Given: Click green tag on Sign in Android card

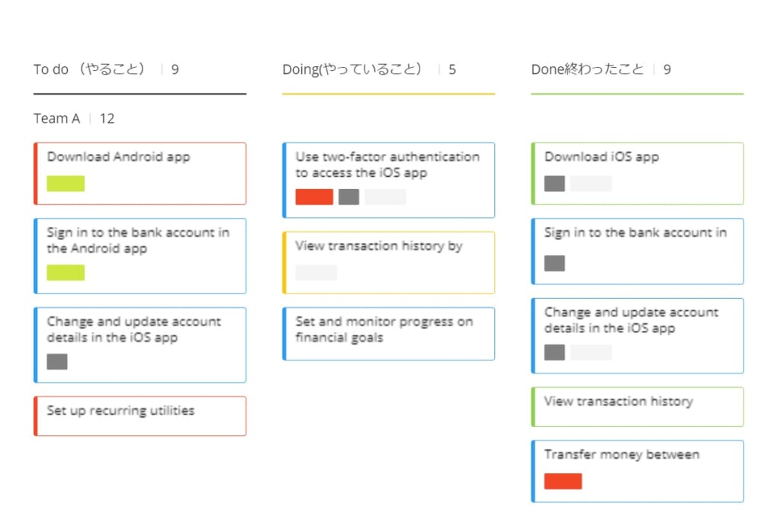Looking at the screenshot, I should pyautogui.click(x=66, y=273).
